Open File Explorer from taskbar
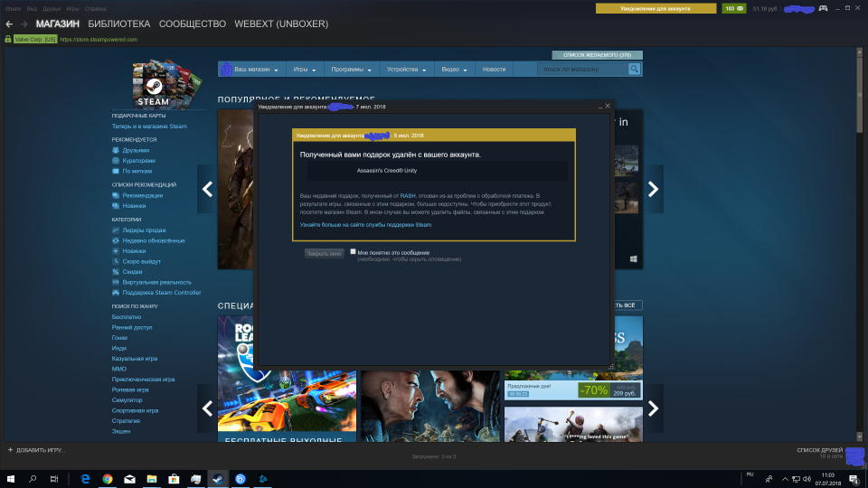This screenshot has width=868, height=488. click(x=152, y=479)
